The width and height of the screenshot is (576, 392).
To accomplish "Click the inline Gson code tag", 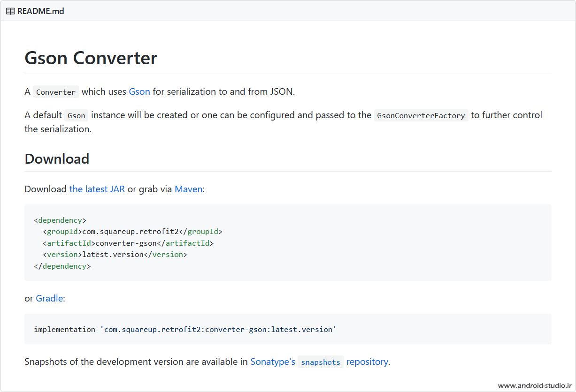I will (77, 115).
